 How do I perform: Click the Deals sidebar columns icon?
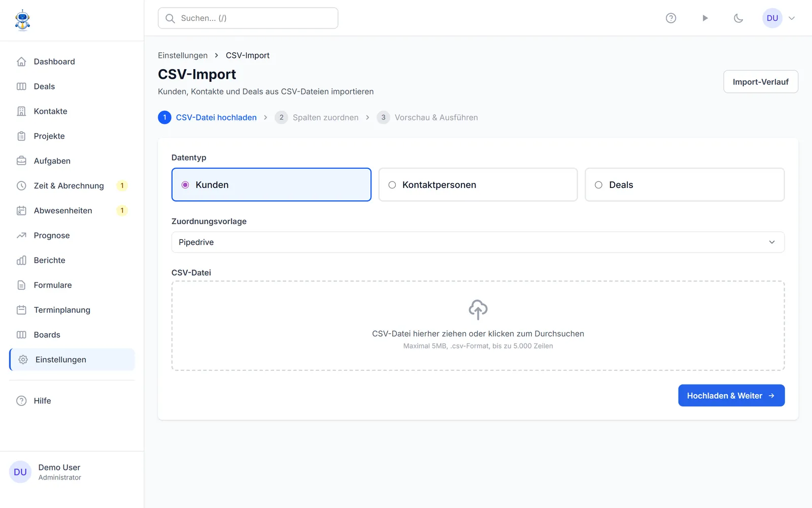(21, 86)
